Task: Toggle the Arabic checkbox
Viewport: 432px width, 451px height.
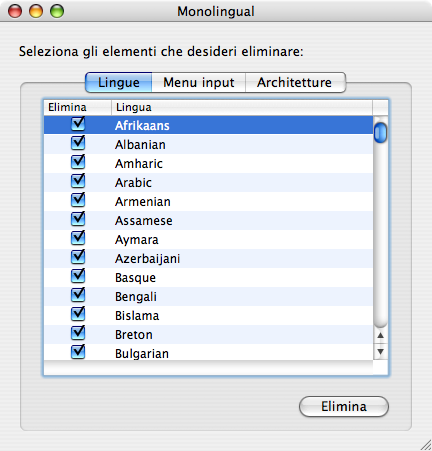Action: pyautogui.click(x=78, y=182)
